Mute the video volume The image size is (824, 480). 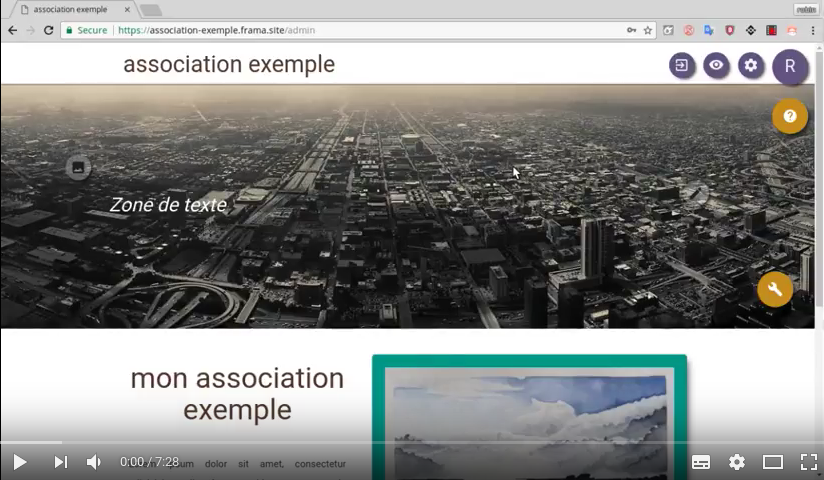pyautogui.click(x=94, y=462)
